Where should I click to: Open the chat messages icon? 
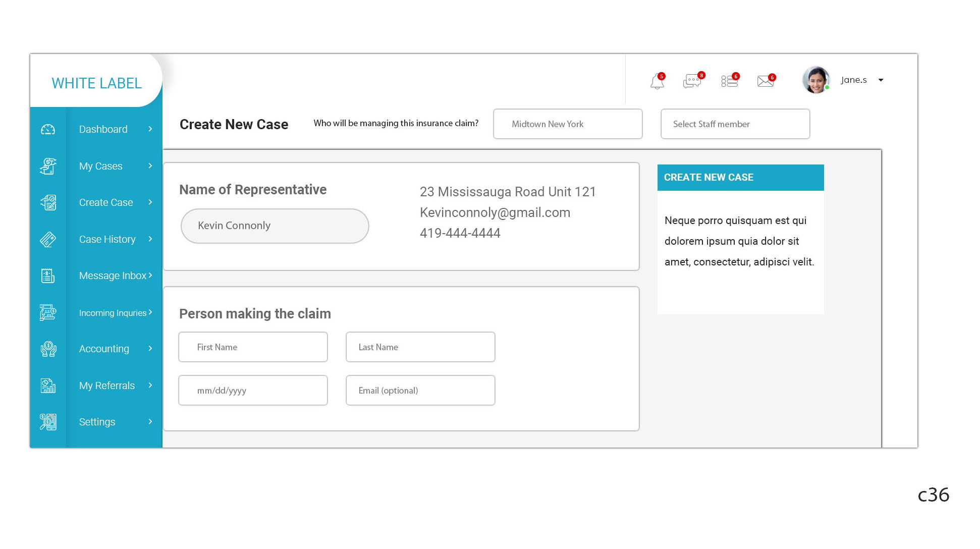[691, 81]
